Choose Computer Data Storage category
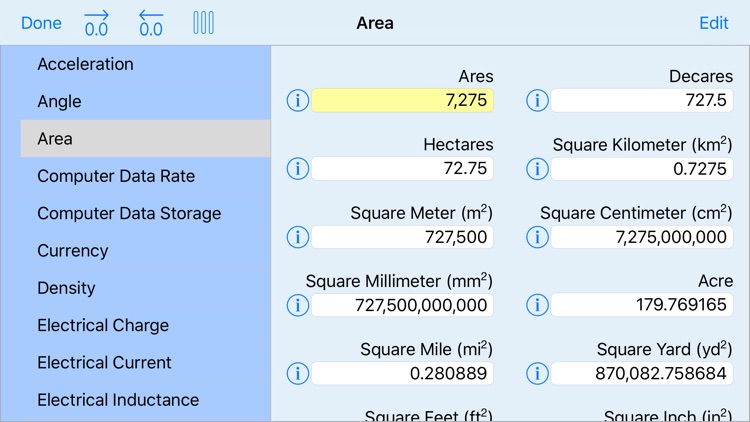Image resolution: width=750 pixels, height=422 pixels. (145, 213)
